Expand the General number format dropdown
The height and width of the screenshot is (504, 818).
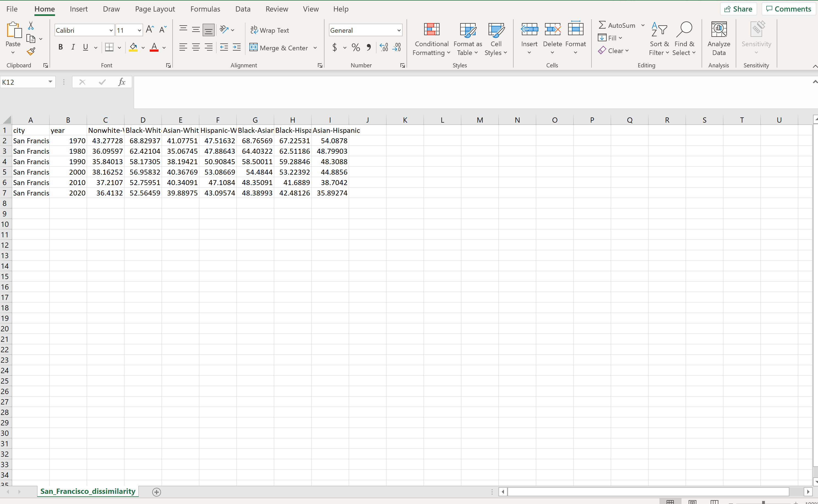pyautogui.click(x=399, y=30)
